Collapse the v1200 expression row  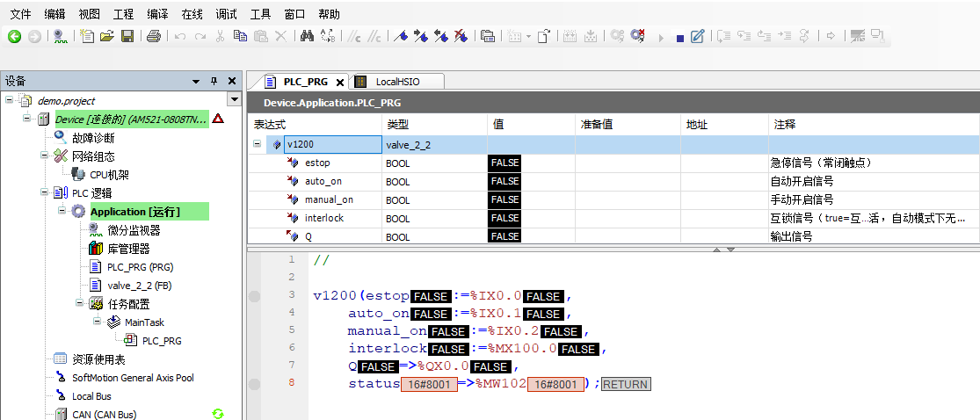[258, 144]
